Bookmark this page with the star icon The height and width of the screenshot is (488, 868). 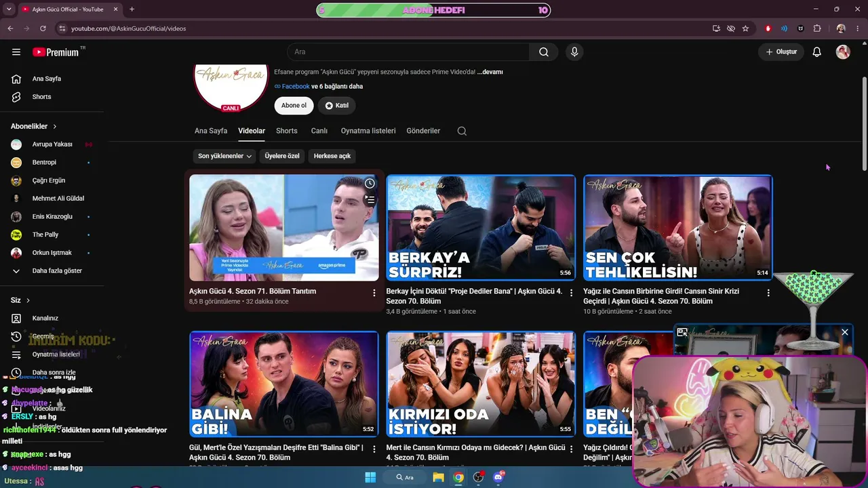point(745,28)
